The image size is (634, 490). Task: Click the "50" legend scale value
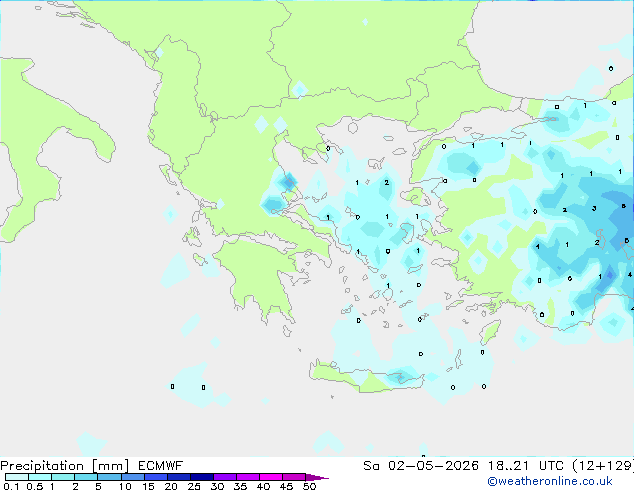point(309,486)
